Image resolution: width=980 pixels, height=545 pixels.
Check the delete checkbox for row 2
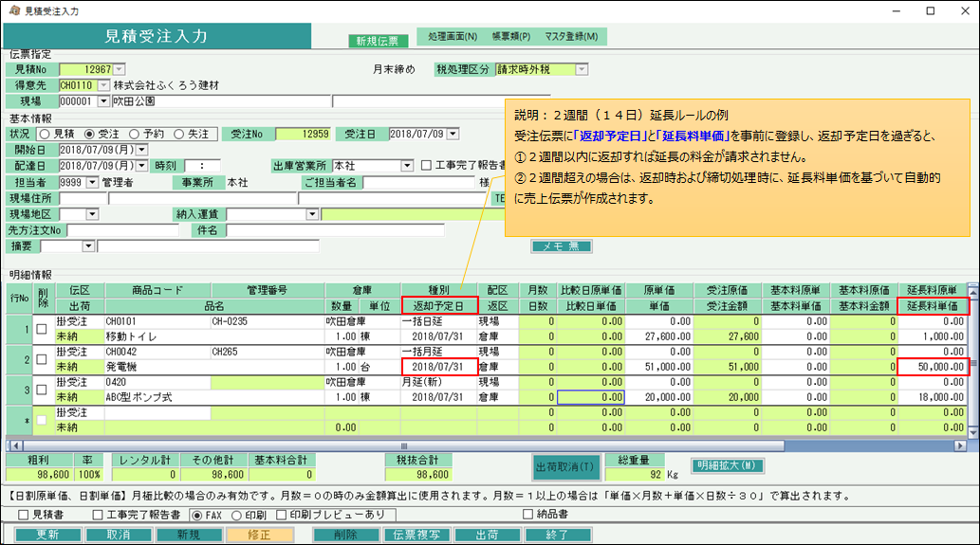coord(42,359)
